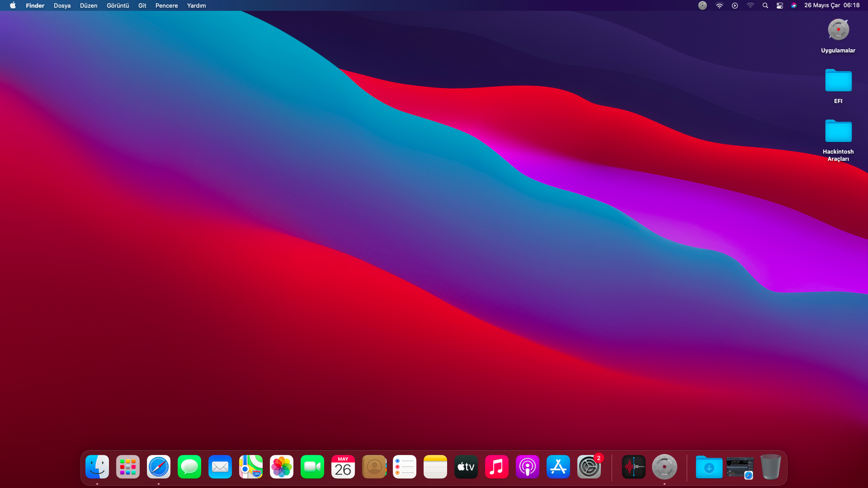Activate Siri from menu bar
Viewport: 868px width, 488px height.
pos(794,5)
